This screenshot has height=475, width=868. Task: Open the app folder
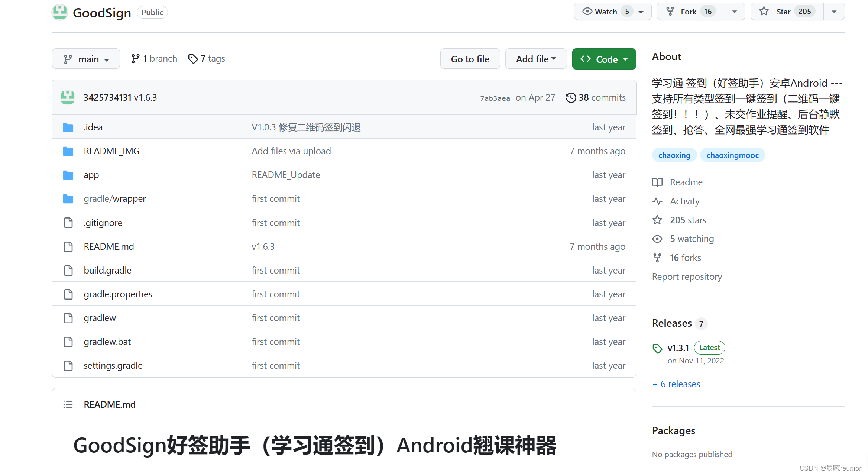(x=91, y=175)
